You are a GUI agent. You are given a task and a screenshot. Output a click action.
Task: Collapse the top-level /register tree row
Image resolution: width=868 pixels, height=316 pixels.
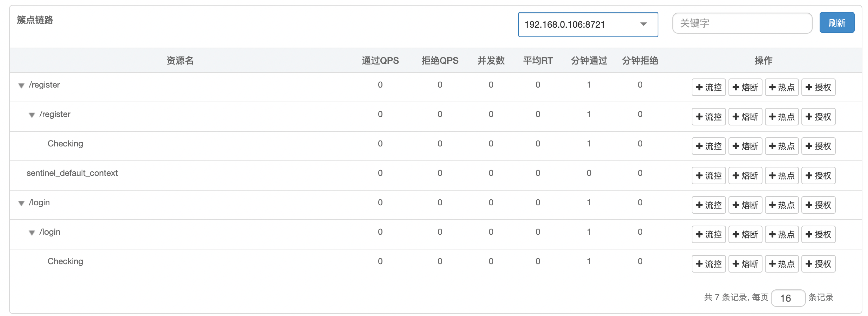tap(21, 86)
